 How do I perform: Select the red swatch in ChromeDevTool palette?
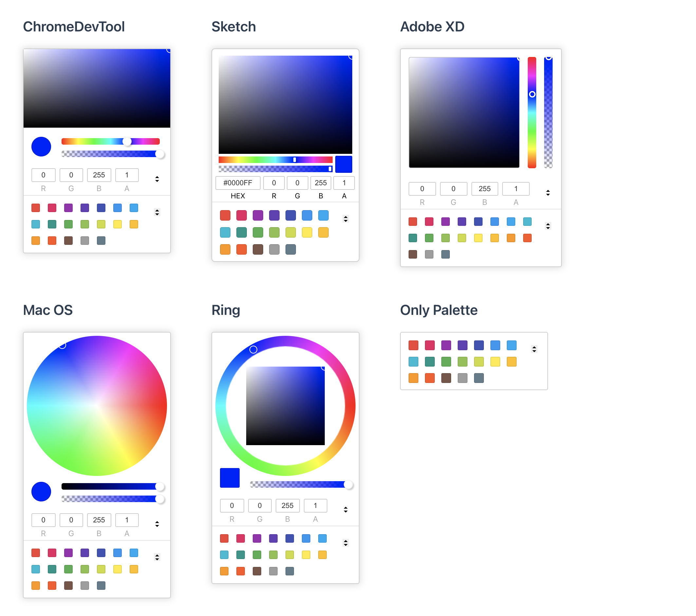tap(36, 208)
